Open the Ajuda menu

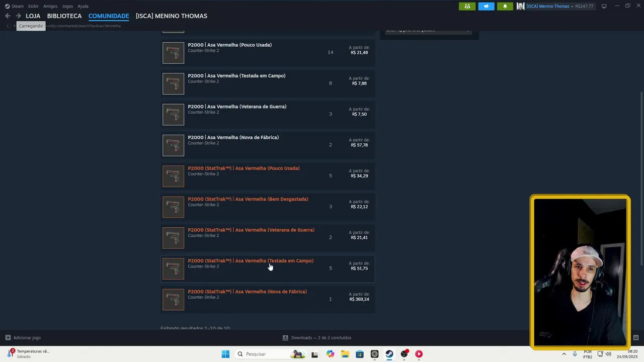83,6
